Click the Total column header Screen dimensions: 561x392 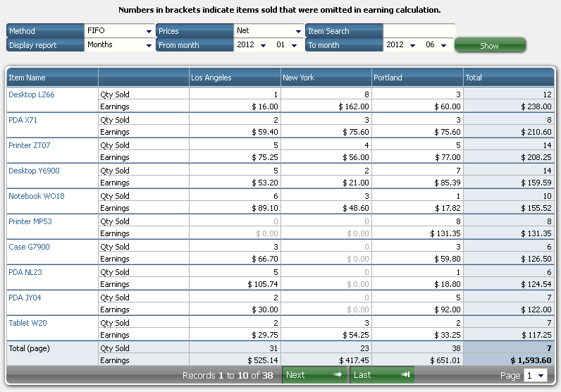click(x=508, y=78)
